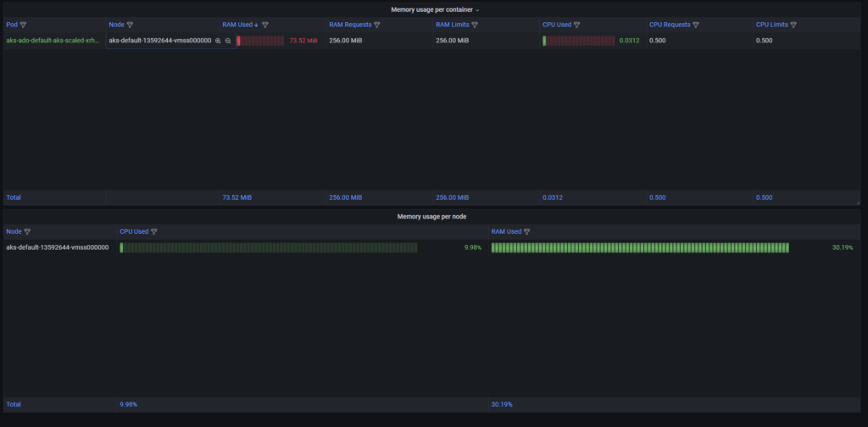The height and width of the screenshot is (427, 868).
Task: Open Node column filter in per-node table
Action: [x=27, y=232]
